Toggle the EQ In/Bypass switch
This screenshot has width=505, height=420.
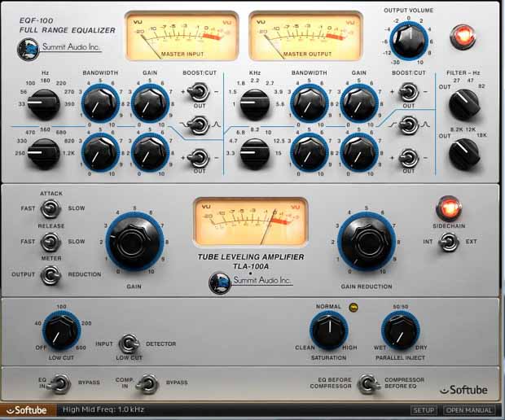point(58,382)
